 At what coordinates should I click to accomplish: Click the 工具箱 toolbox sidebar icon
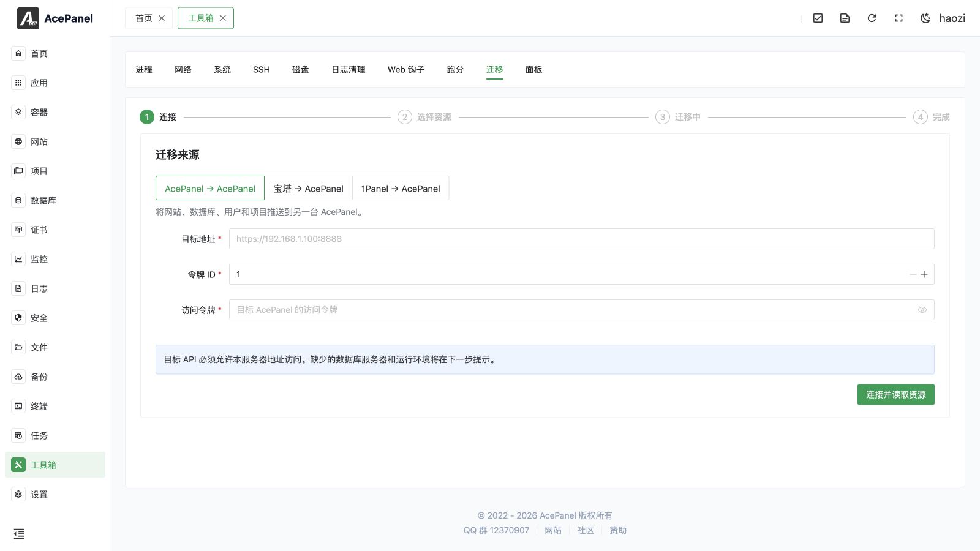point(18,465)
